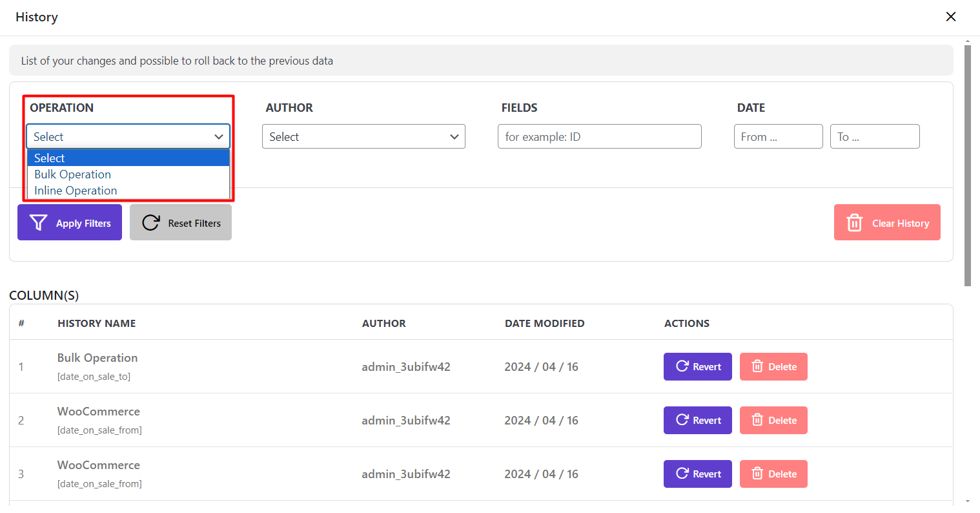Click the Revert icon in row 1

682,366
